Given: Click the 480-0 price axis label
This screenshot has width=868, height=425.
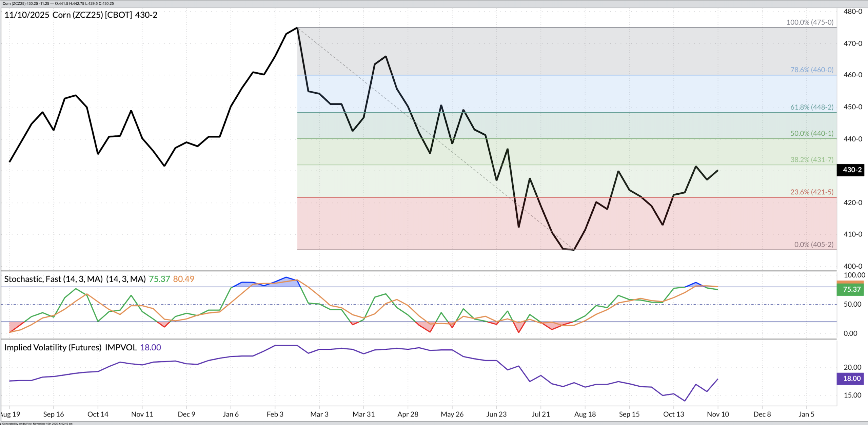Looking at the screenshot, I should click(852, 12).
